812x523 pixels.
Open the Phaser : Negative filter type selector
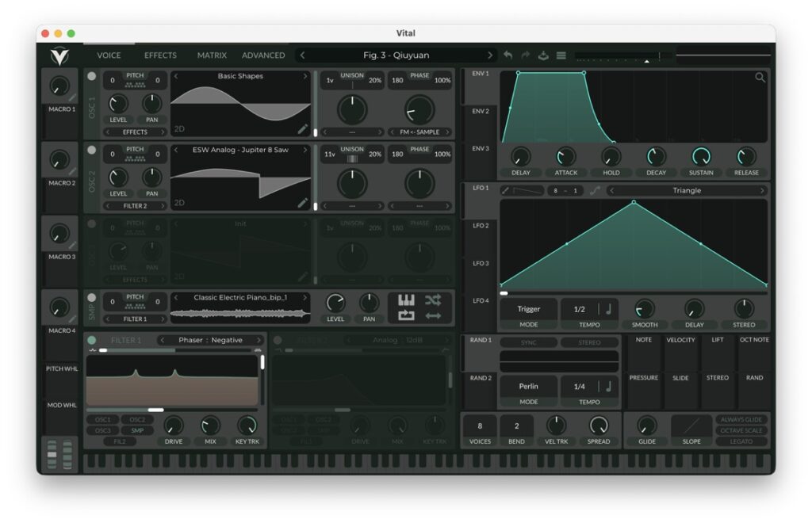pyautogui.click(x=211, y=340)
